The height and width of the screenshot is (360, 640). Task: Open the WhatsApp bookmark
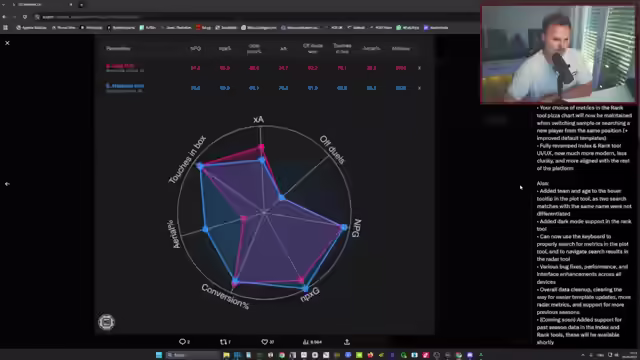pyautogui.click(x=408, y=28)
